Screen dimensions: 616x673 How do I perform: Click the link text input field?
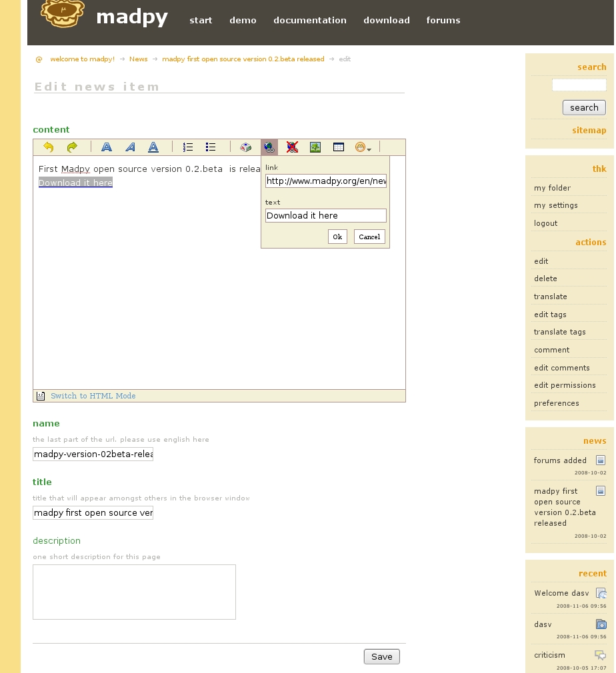(x=326, y=215)
